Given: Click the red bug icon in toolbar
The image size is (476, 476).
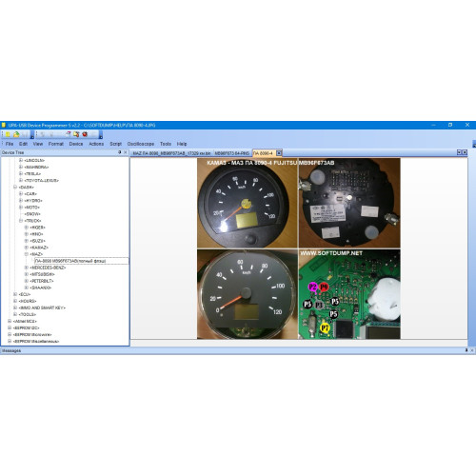Looking at the screenshot, I should pyautogui.click(x=85, y=134).
